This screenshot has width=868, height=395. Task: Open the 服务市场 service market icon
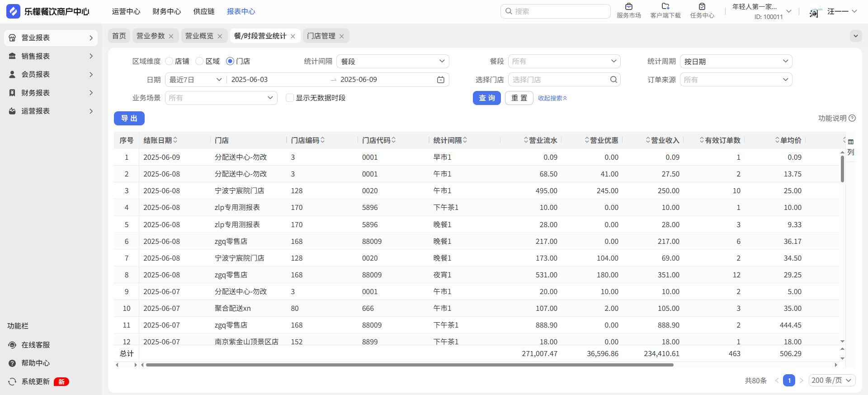(628, 7)
